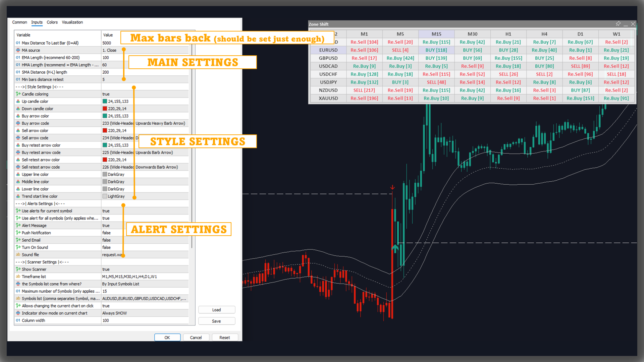Click the MA source enum icon
The image size is (644, 362).
click(x=18, y=50)
